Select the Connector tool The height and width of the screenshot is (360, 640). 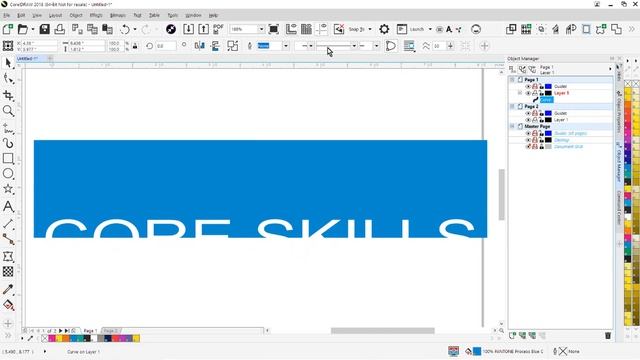pyautogui.click(x=8, y=239)
